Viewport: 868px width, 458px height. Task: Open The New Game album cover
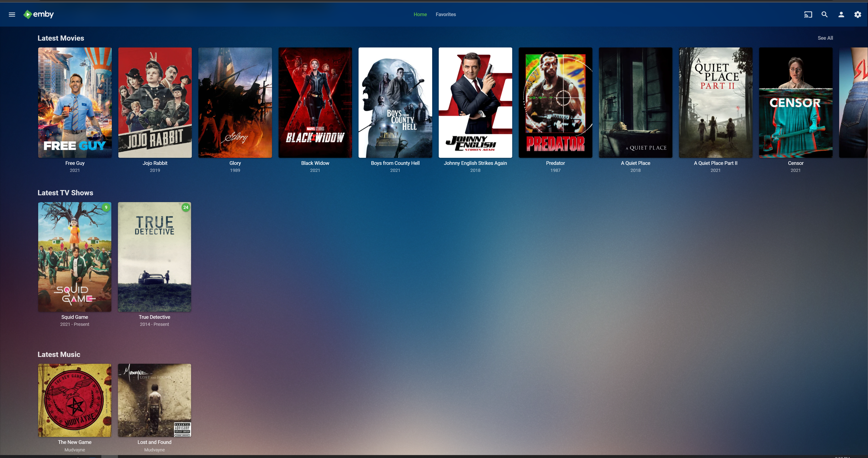click(x=75, y=400)
